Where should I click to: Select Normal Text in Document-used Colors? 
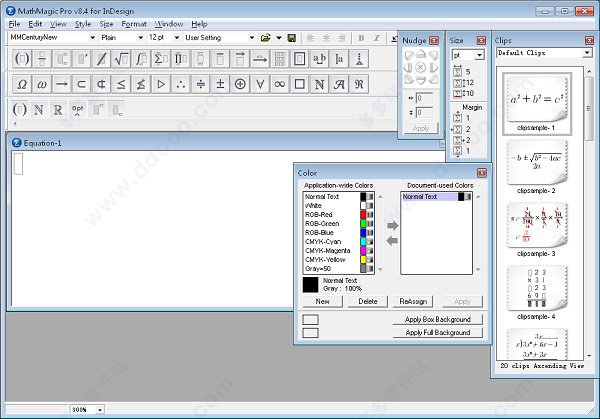point(437,197)
